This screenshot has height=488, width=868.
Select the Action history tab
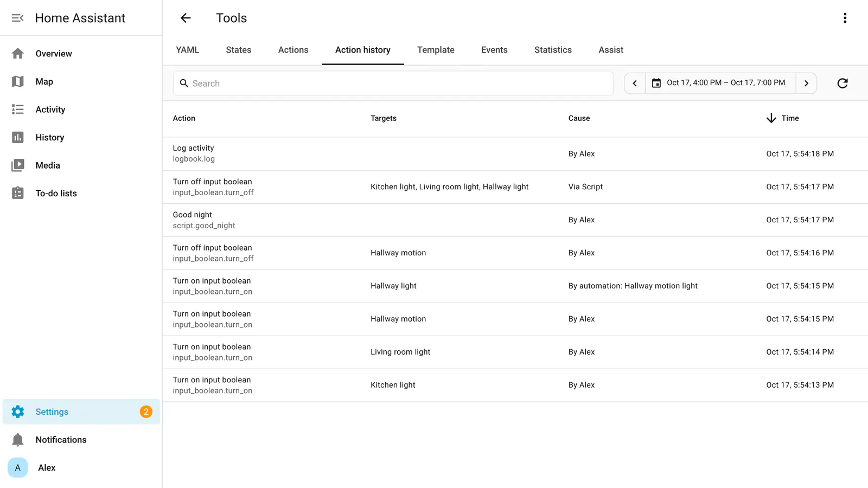[363, 50]
